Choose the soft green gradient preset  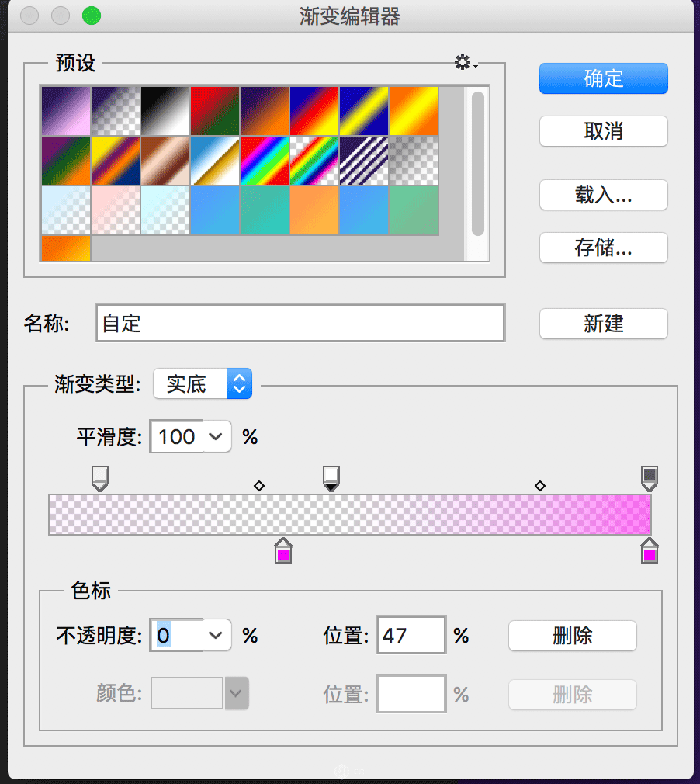(x=414, y=210)
